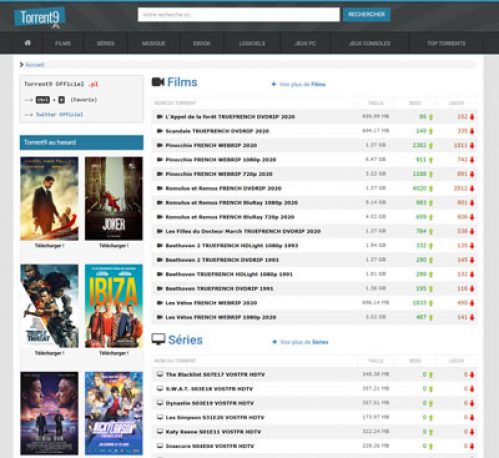Click monitor icon beside Insecure S04E04 row
Viewport: 499px width, 458px height.
pos(160,446)
